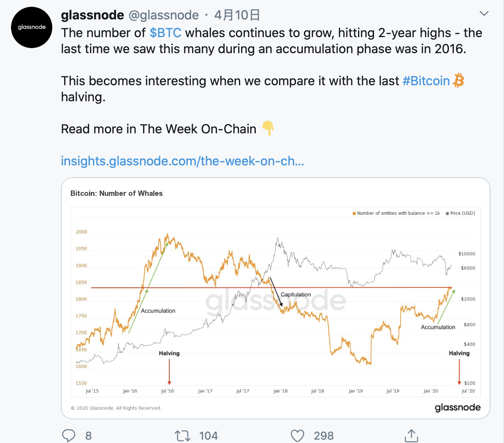Screen dimensions: 504x443
Task: Click the glassnode display name
Action: click(92, 15)
